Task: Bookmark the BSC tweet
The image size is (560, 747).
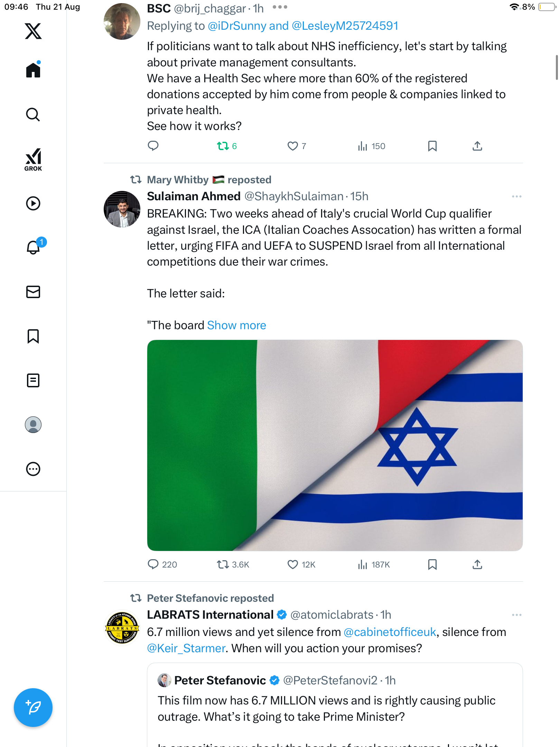Action: tap(432, 146)
